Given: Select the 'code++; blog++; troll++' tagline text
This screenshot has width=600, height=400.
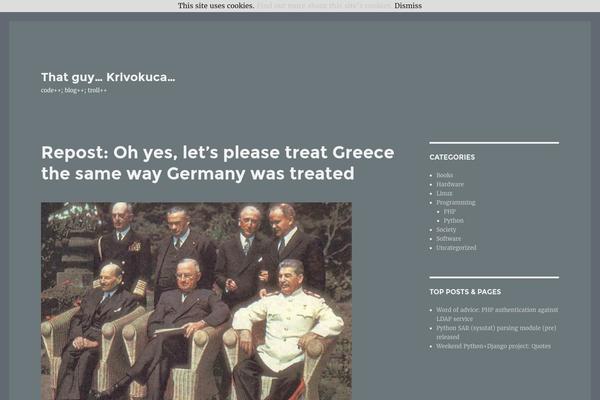Looking at the screenshot, I should click(x=74, y=91).
